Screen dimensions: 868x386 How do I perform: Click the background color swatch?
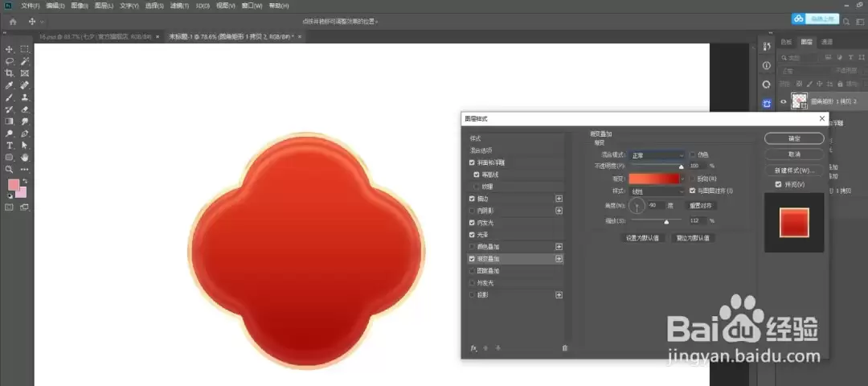[x=23, y=193]
